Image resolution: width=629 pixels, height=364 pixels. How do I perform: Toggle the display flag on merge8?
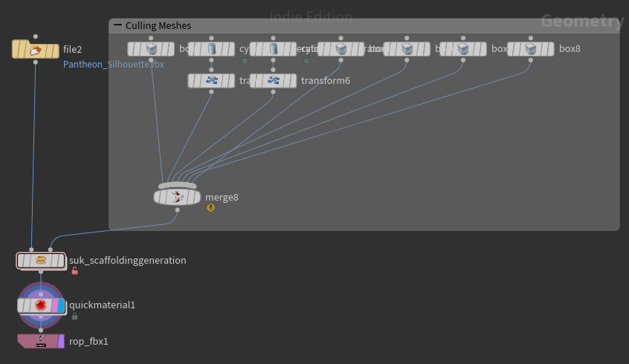[x=196, y=197]
